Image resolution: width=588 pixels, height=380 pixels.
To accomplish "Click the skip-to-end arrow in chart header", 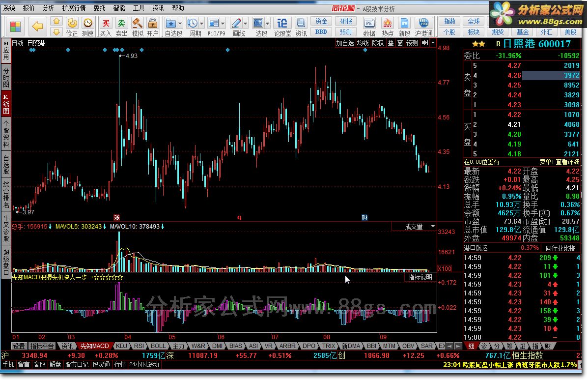I will click(424, 43).
